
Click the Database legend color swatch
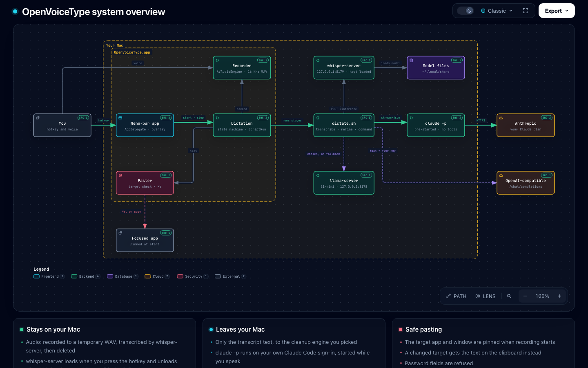[110, 276]
